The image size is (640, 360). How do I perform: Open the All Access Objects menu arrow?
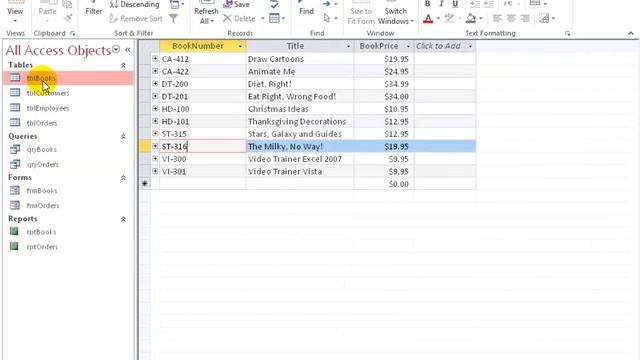116,49
